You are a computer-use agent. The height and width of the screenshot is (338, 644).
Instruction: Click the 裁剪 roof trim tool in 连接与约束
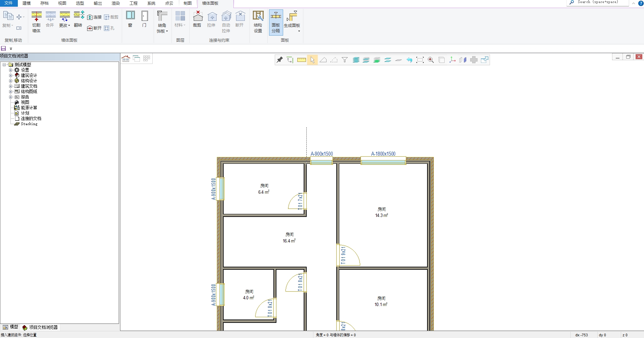(x=197, y=19)
